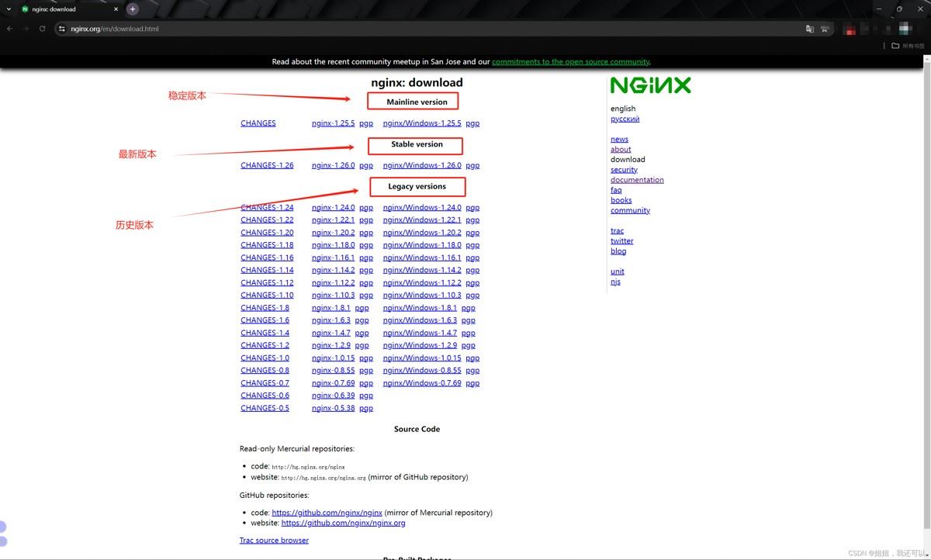This screenshot has height=560, width=931.
Task: Download nginx-1.24.0 source
Action: point(333,207)
